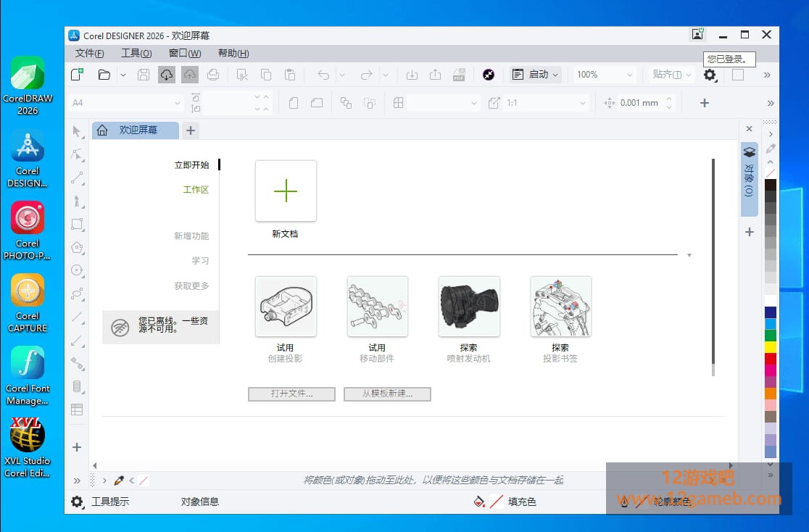Image resolution: width=809 pixels, height=532 pixels.
Task: Add a new tab with plus button
Action: [191, 130]
